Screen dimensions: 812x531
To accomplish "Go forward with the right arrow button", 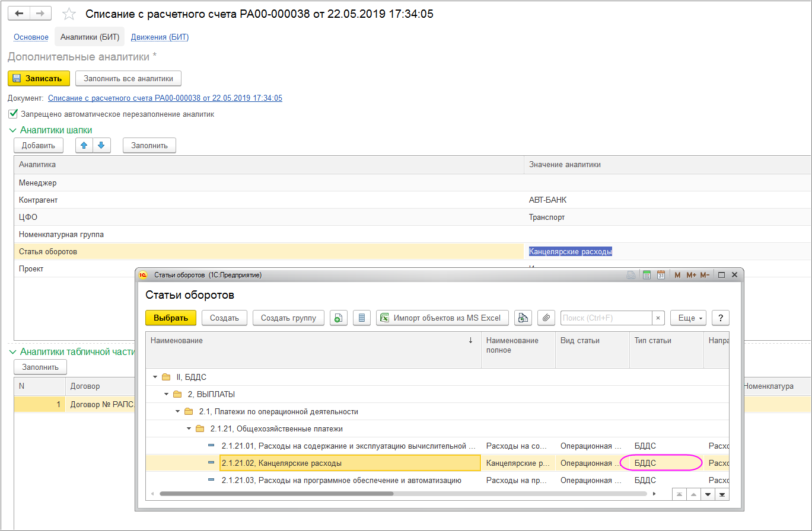I will click(40, 14).
